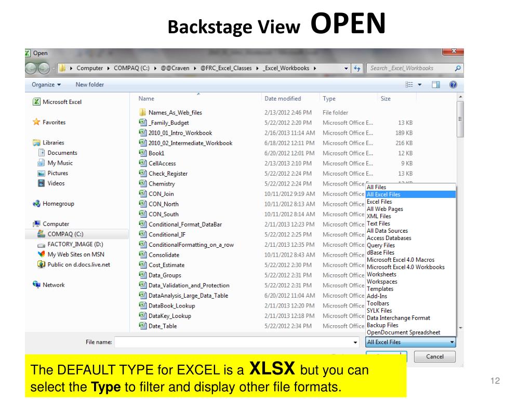Click the Network icon
The width and height of the screenshot is (532, 399).
coord(36,285)
